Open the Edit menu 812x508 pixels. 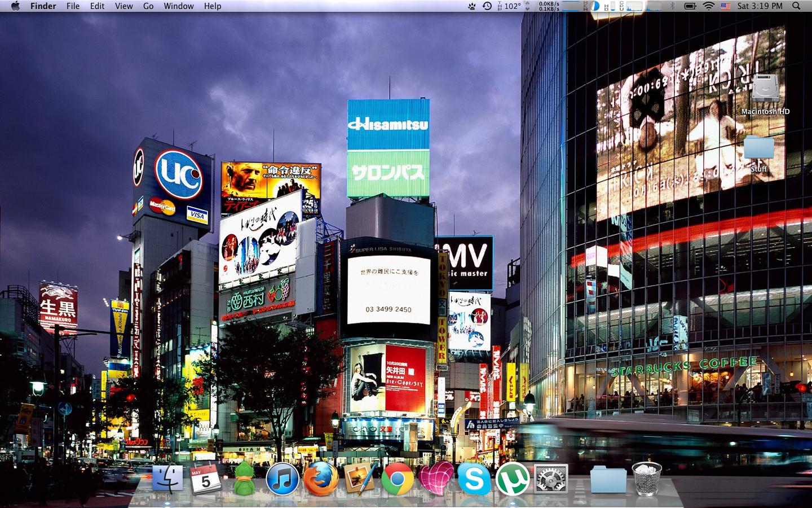(x=98, y=6)
